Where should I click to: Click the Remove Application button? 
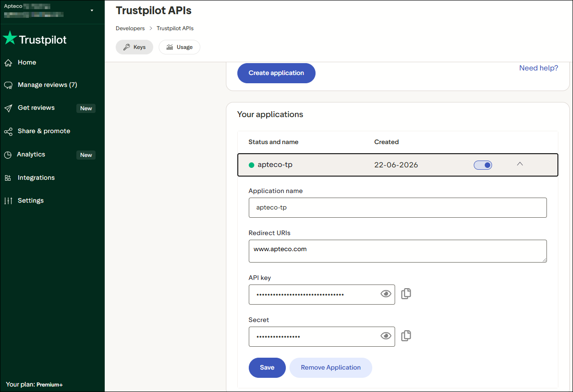(331, 368)
